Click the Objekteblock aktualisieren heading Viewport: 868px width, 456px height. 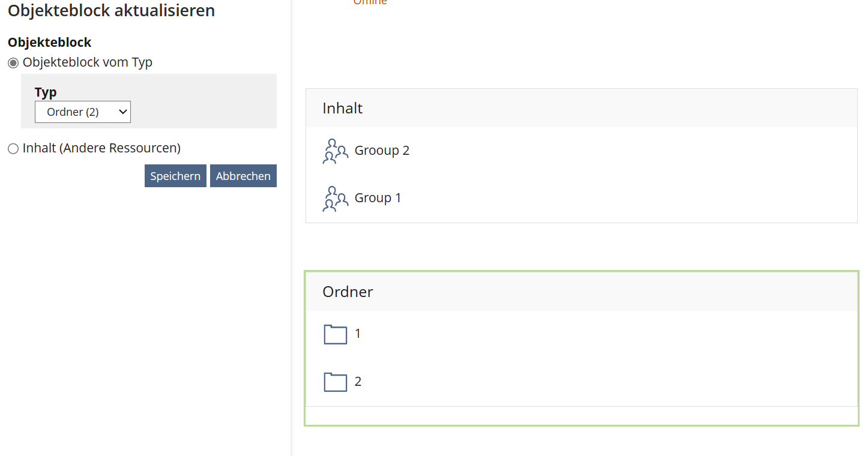click(x=112, y=10)
